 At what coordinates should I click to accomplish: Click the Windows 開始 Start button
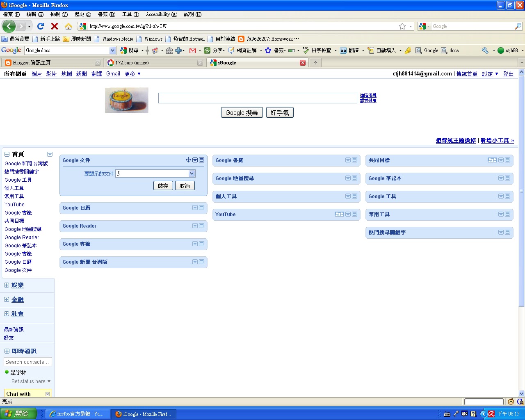pyautogui.click(x=19, y=414)
